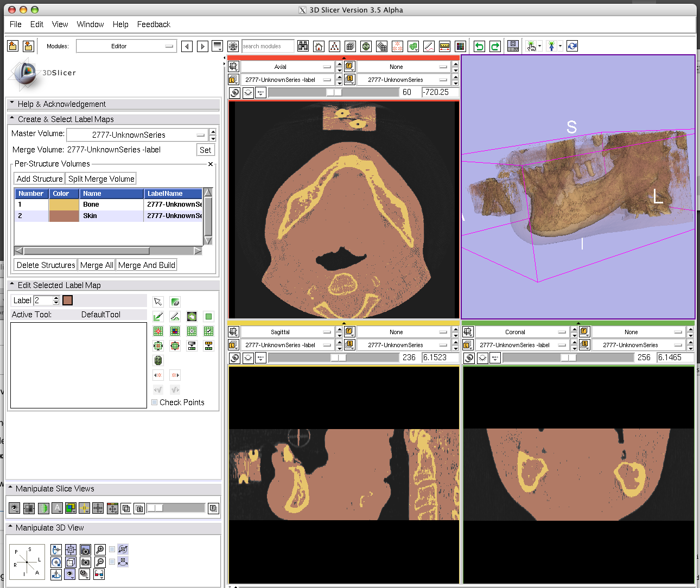The height and width of the screenshot is (588, 700).
Task: Toggle the Check Points checkbox
Action: click(x=155, y=402)
